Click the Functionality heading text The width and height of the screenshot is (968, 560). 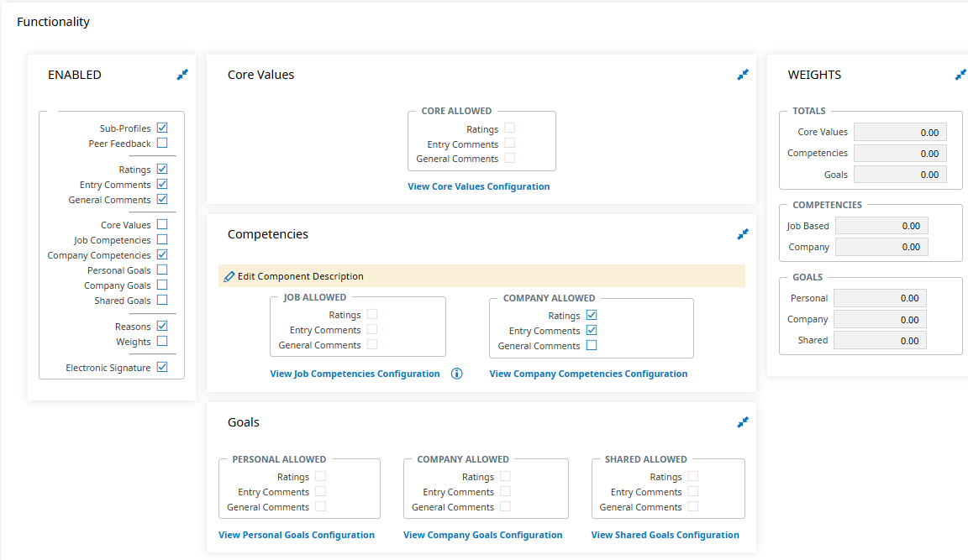53,22
